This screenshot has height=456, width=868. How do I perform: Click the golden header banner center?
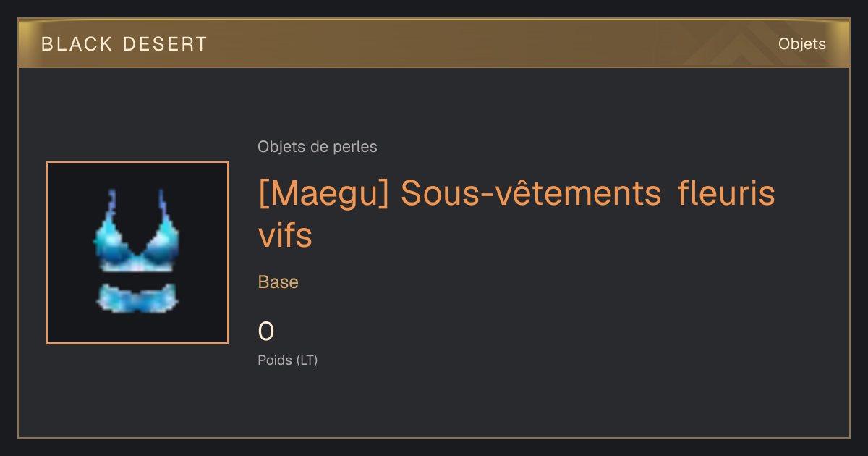(434, 43)
